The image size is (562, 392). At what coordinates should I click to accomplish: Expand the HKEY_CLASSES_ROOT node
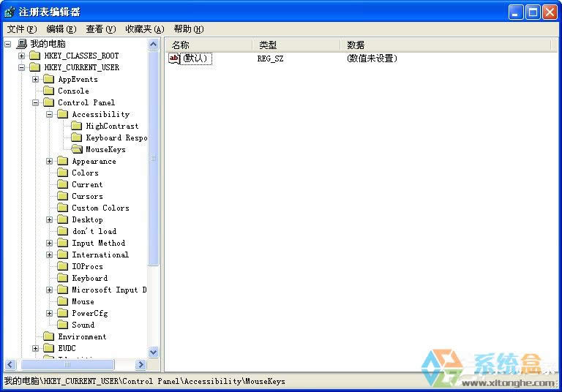point(21,56)
